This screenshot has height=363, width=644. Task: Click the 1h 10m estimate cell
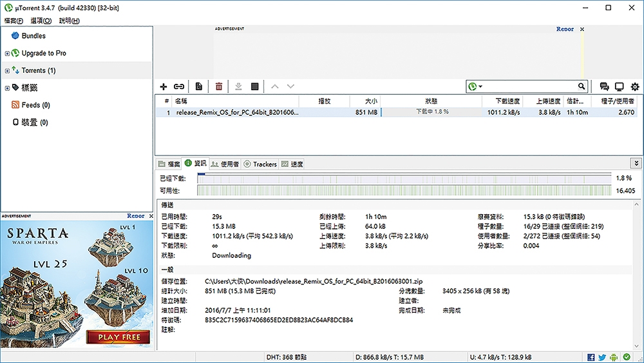coord(578,112)
